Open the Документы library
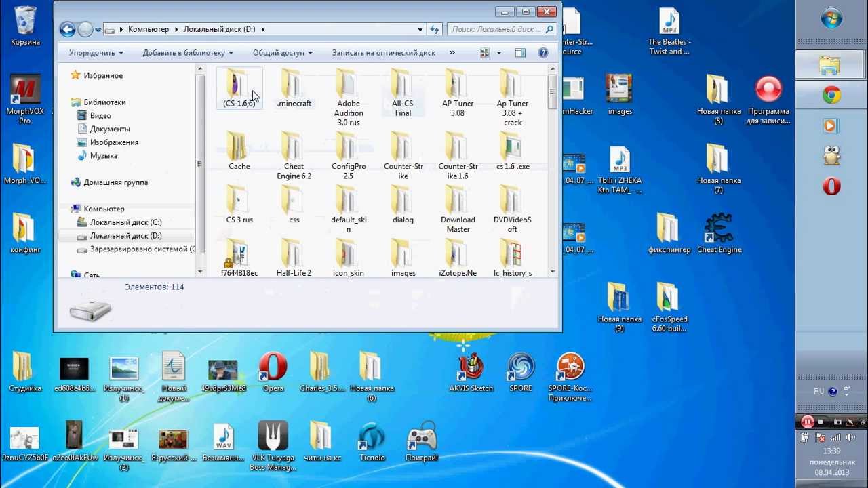 tap(110, 129)
